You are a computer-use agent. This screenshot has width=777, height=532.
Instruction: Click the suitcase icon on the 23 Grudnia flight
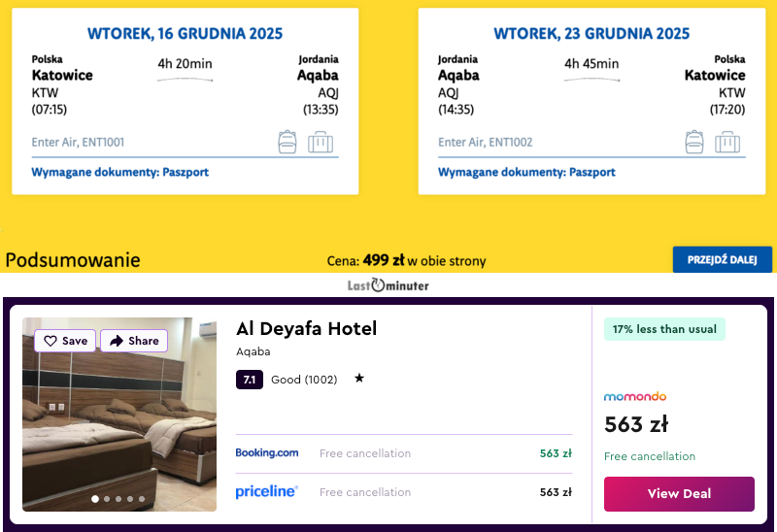pyautogui.click(x=727, y=142)
